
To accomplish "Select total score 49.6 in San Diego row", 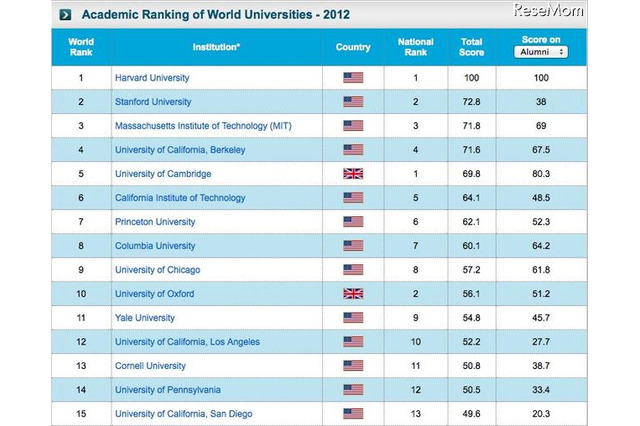I will [471, 414].
